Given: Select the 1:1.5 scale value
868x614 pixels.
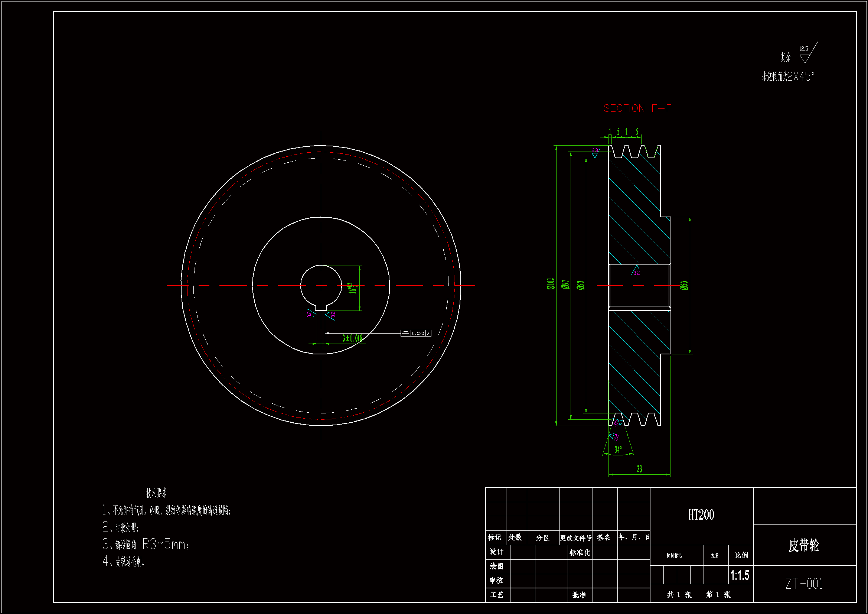Looking at the screenshot, I should tap(740, 575).
